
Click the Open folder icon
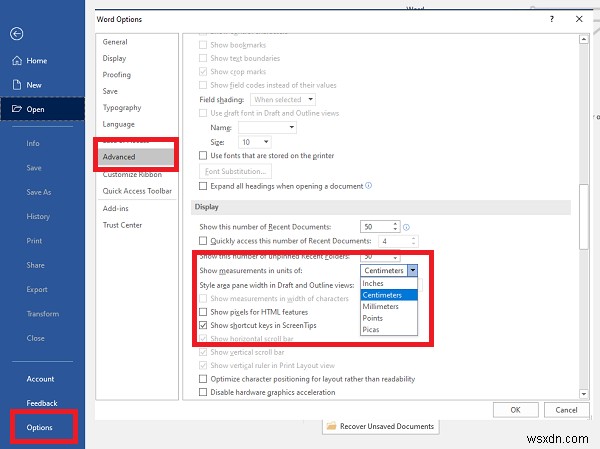(x=16, y=109)
